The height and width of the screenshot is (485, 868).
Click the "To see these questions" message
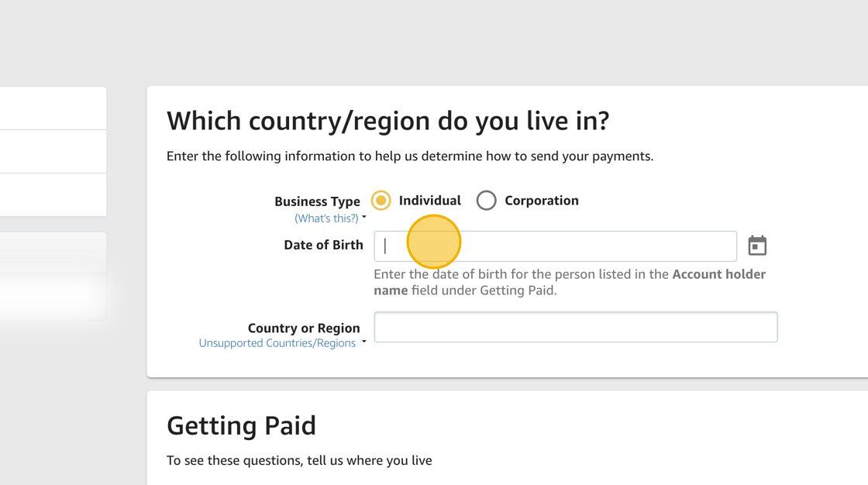(299, 460)
